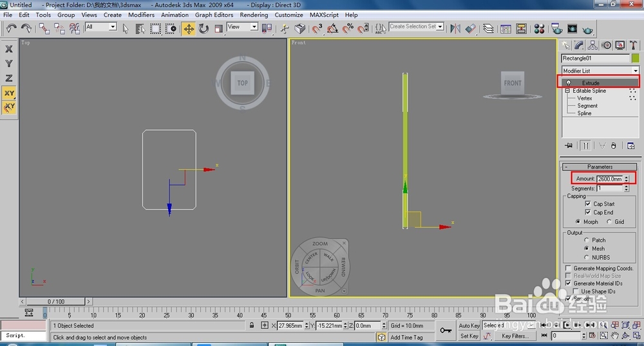Switch to the Utilities hammer panel tab
Viewport: 644px width, 346px height.
click(633, 45)
